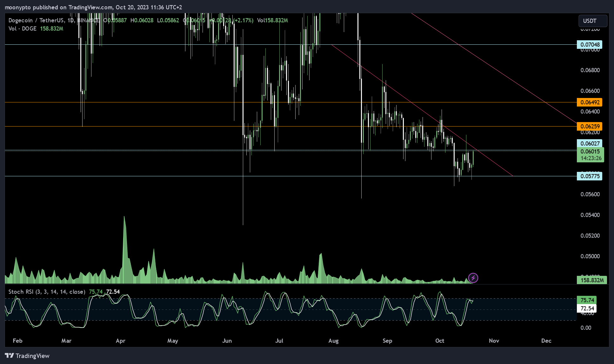
Task: Click the 0.05600 price scale tick
Action: pyautogui.click(x=590, y=194)
